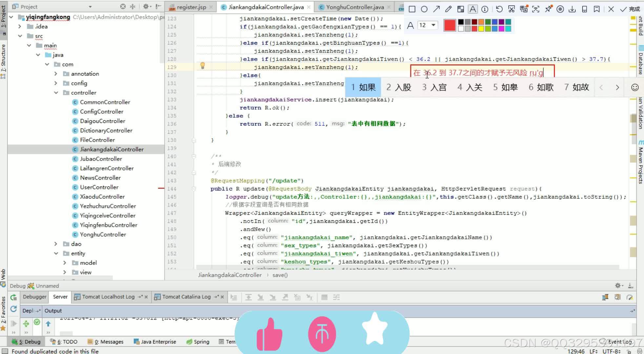
Task: Choose IME candidate 2 入股
Action: click(x=398, y=87)
